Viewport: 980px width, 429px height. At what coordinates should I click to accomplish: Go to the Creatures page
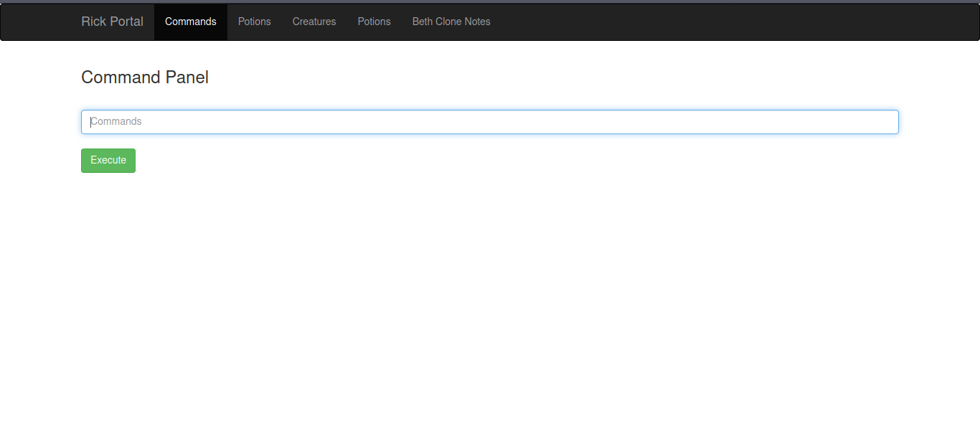tap(314, 22)
